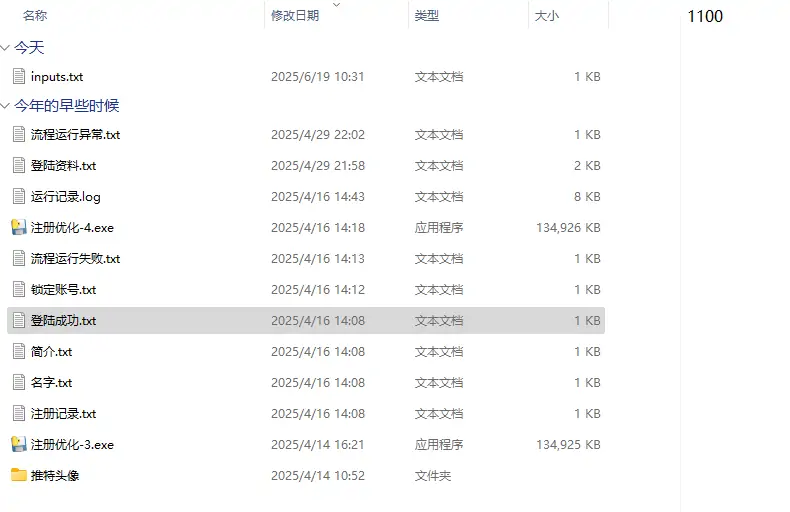Click the inputs.txt file icon
This screenshot has width=790, height=512.
pos(19,77)
